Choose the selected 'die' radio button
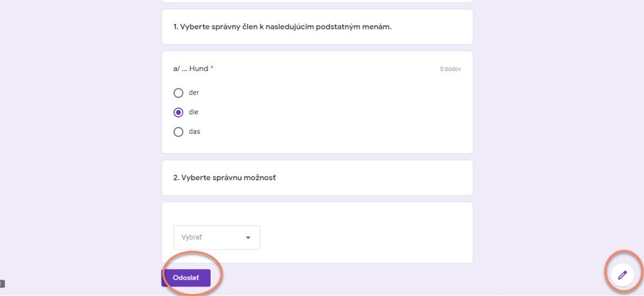This screenshot has width=644, height=296. [x=179, y=112]
